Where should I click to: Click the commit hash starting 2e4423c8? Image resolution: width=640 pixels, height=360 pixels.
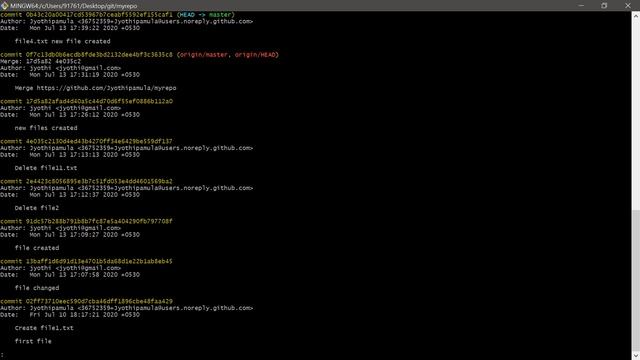coord(99,181)
